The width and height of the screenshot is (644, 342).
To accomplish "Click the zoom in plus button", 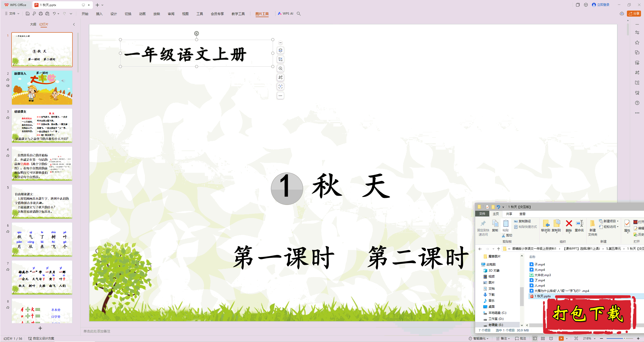I will coord(638,338).
